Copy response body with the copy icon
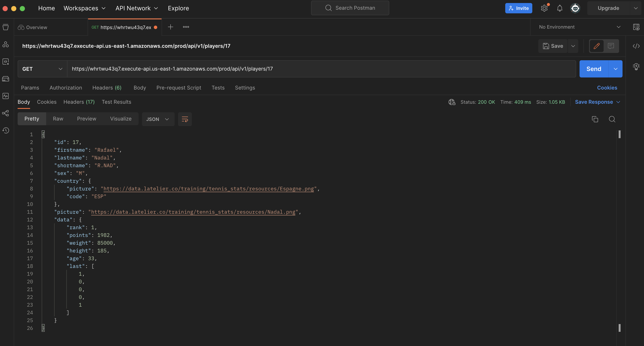The width and height of the screenshot is (644, 346). pos(595,119)
